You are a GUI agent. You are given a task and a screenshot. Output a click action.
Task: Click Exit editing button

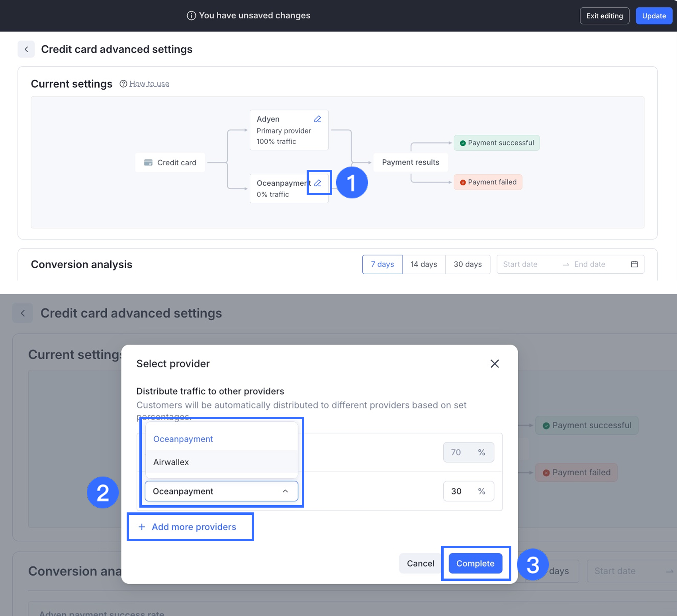coord(604,16)
